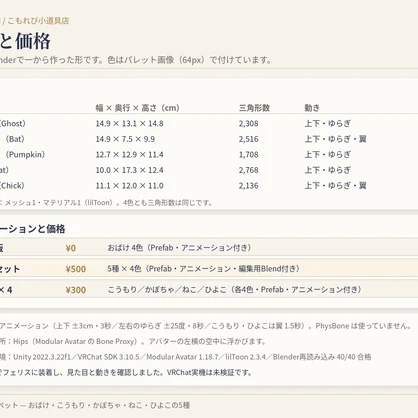The image size is (418, 418).
Task: Click the (Bat) name cell
Action: point(15,139)
